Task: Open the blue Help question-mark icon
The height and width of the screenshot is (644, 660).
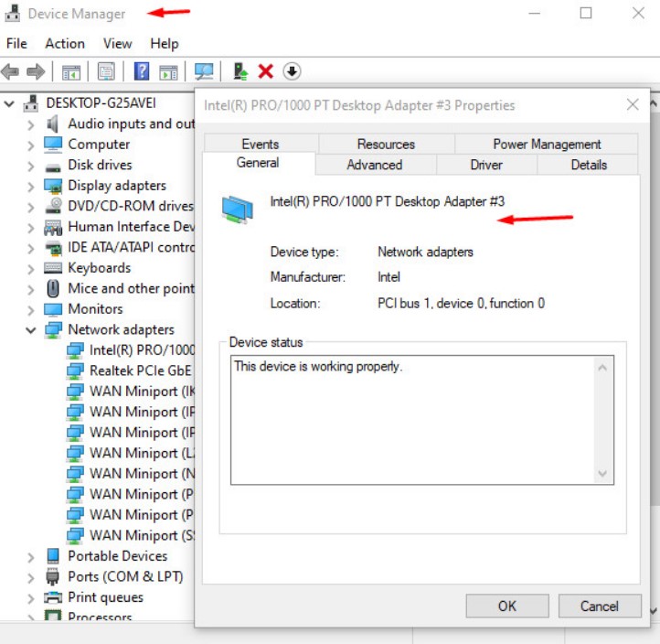Action: pos(142,71)
